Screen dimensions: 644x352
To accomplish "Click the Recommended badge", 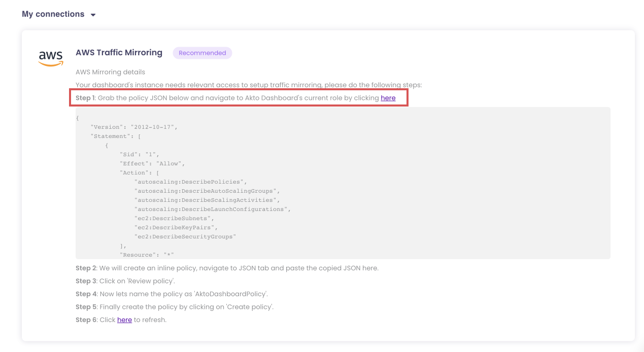I will (x=202, y=53).
